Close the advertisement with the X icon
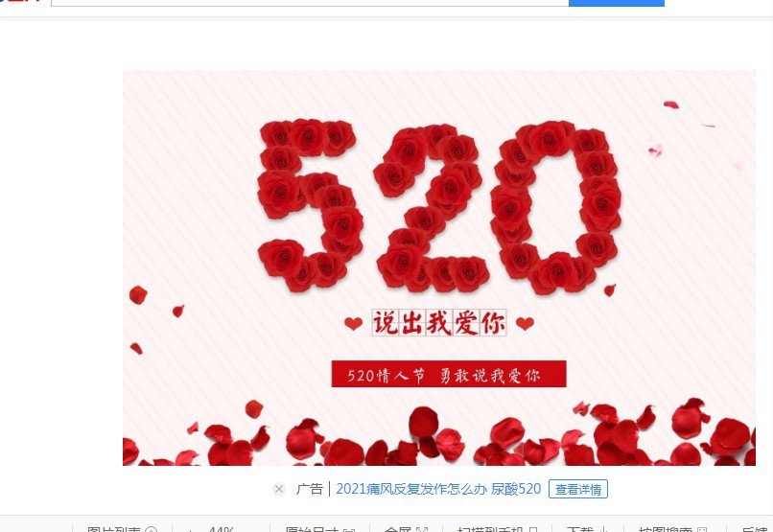 [x=279, y=489]
